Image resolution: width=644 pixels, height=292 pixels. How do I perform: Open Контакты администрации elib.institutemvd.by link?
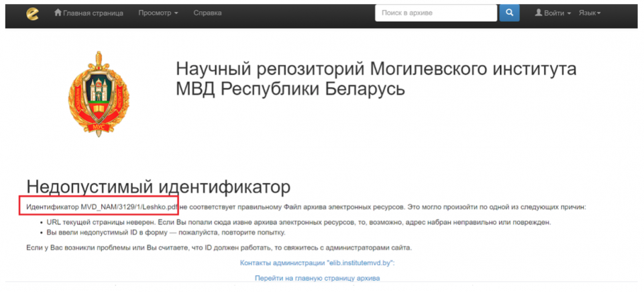317,263
